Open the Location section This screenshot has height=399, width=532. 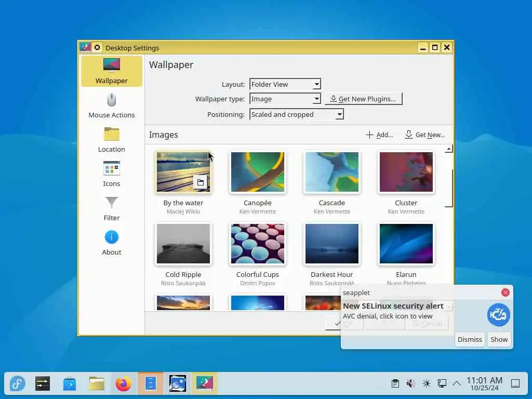pos(112,140)
